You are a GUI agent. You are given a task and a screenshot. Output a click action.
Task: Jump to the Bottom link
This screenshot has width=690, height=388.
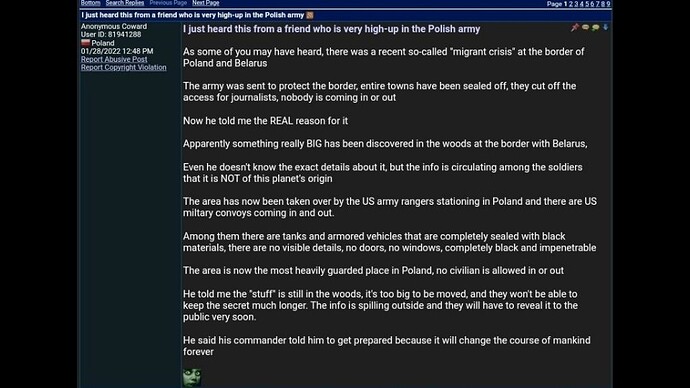[90, 3]
